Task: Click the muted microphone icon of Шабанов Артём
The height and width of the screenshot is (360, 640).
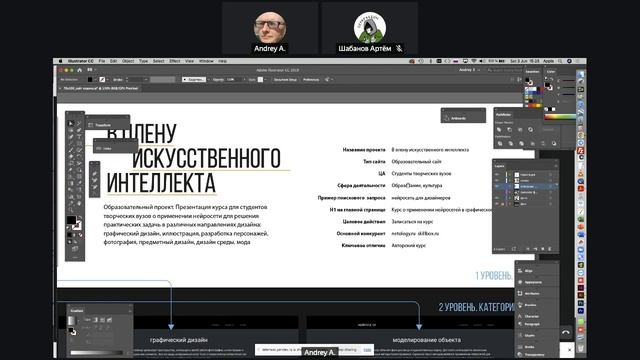Action: click(399, 48)
